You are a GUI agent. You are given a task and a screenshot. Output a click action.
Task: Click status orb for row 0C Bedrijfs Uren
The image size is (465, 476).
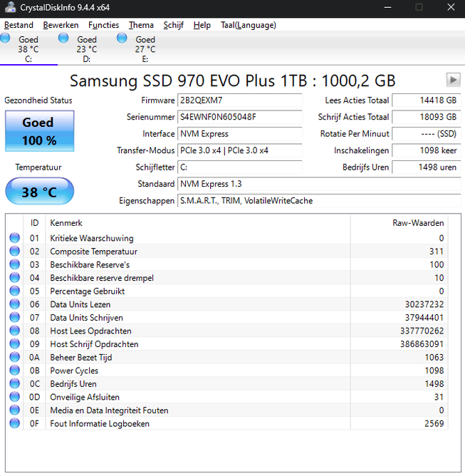(14, 383)
